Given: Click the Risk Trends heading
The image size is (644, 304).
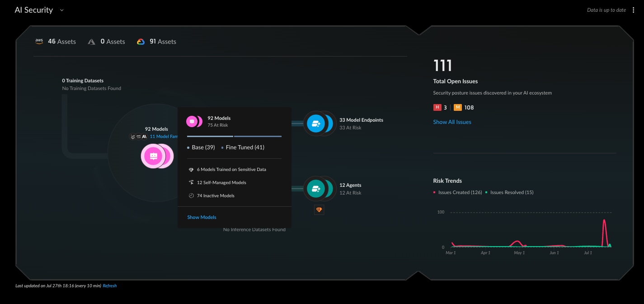Looking at the screenshot, I should (447, 180).
